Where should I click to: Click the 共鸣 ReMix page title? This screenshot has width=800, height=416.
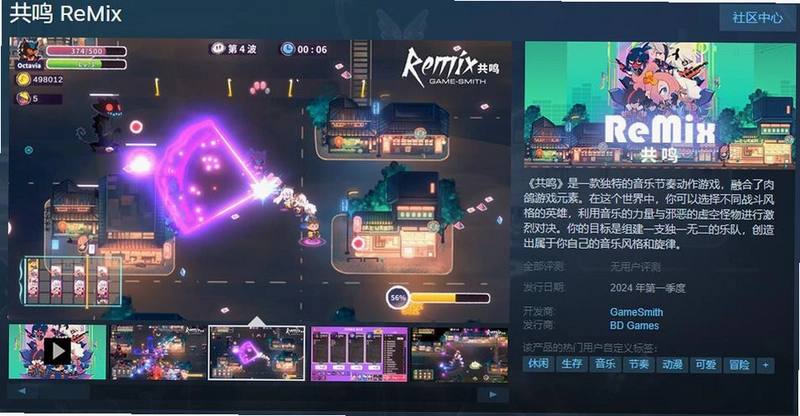click(65, 13)
